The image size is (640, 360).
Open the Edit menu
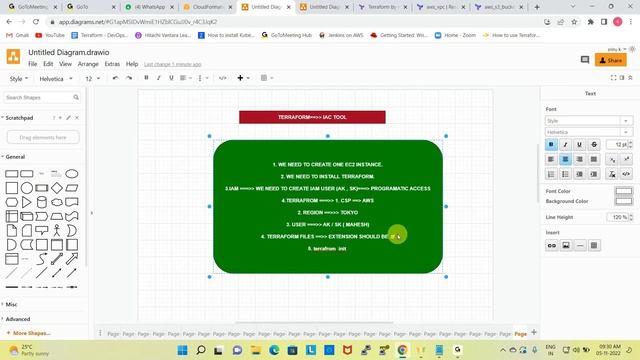pos(48,64)
